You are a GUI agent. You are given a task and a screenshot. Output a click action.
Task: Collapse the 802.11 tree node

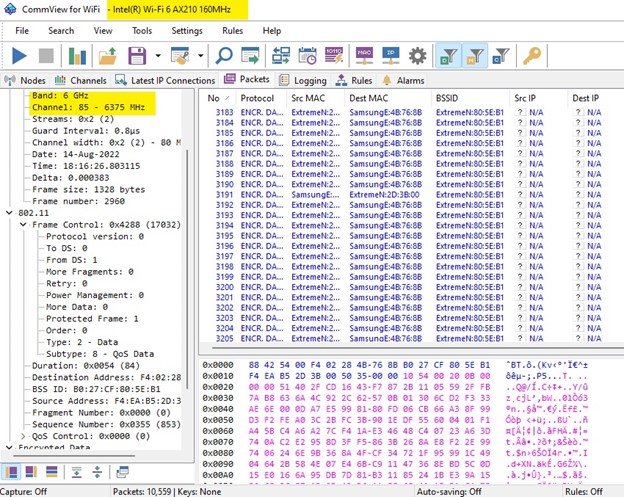(9, 213)
